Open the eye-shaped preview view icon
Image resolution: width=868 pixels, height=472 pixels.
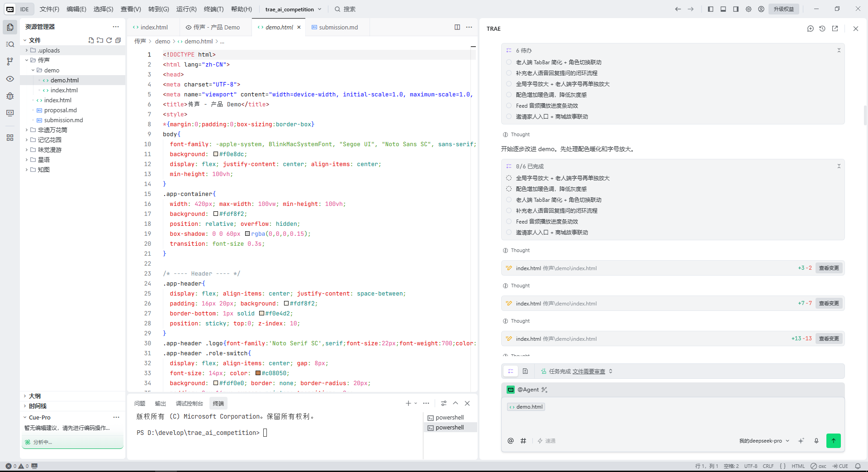point(10,79)
